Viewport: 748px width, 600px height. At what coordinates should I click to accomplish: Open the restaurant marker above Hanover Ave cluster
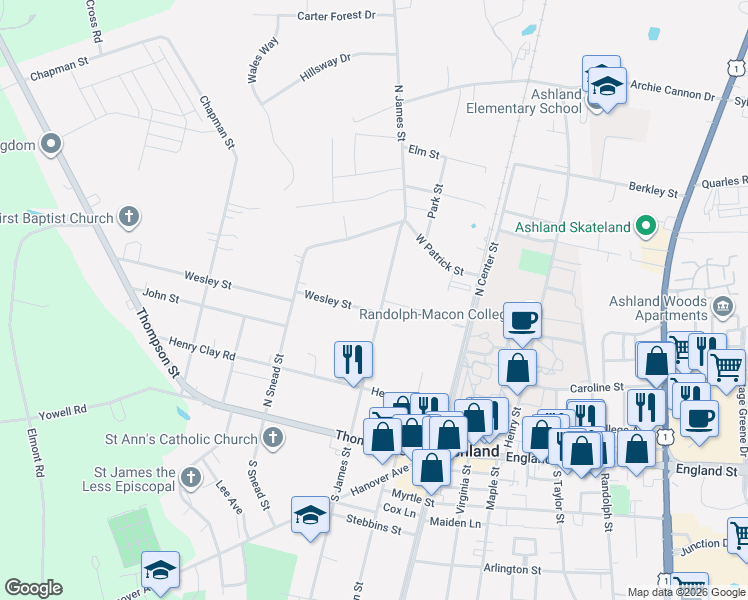click(429, 405)
